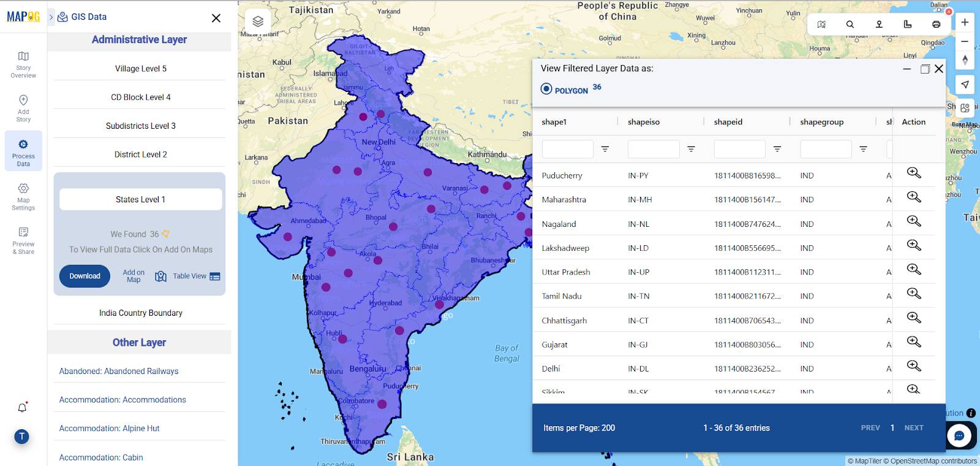Zoom to Delhi row feature
The width and height of the screenshot is (980, 466).
point(914,366)
